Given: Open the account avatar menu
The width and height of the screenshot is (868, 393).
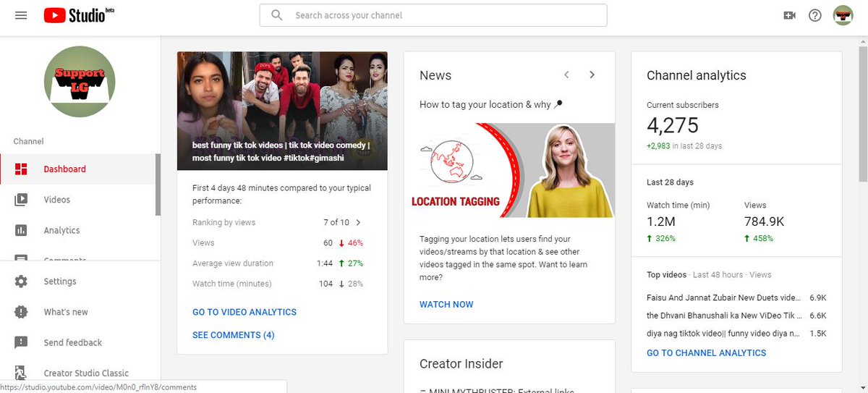Looking at the screenshot, I should 843,15.
